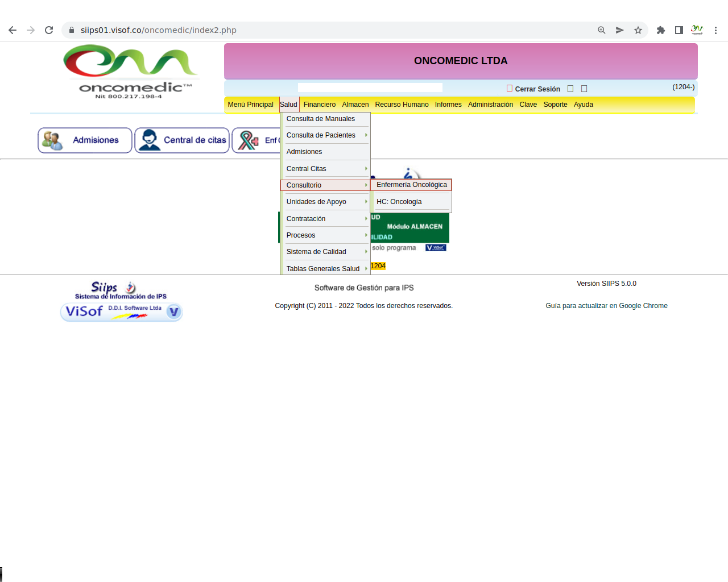Click the first small box after Cerrar Sesión

[570, 89]
